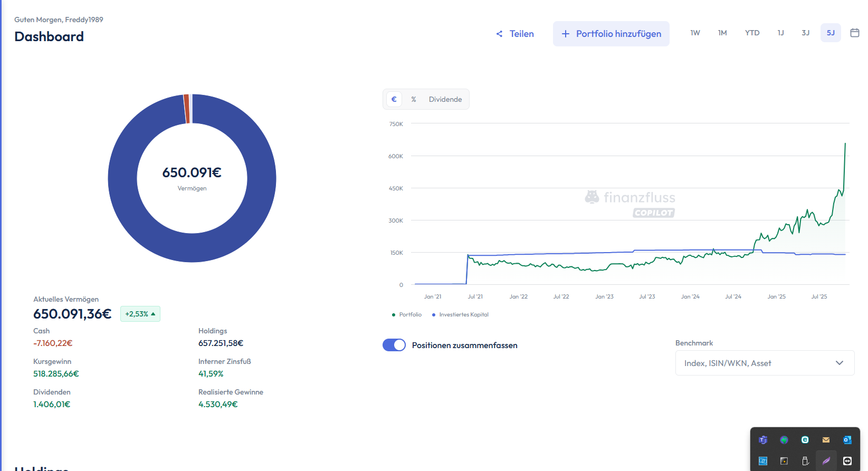868x471 pixels.
Task: Open the ESET antivirus tray icon
Action: tap(805, 440)
